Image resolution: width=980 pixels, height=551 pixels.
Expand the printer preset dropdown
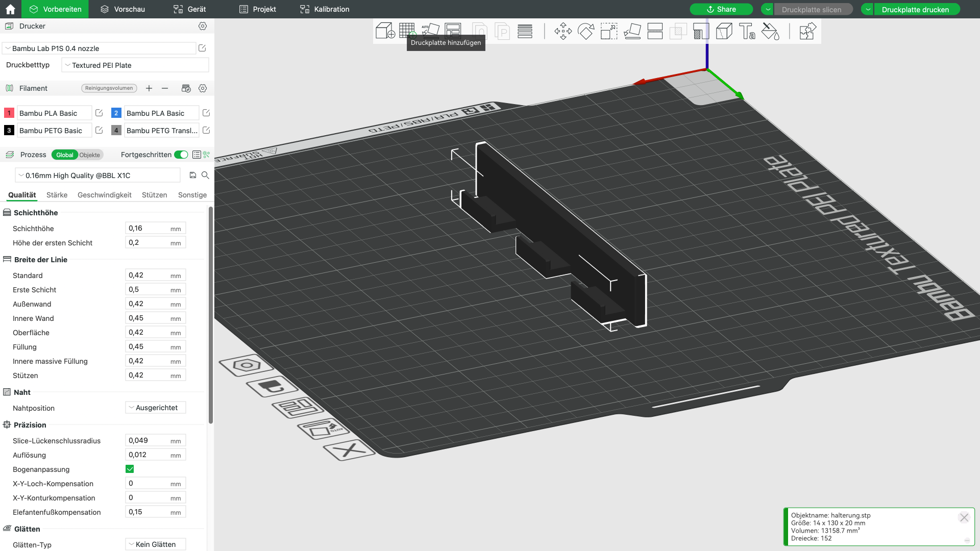point(100,48)
